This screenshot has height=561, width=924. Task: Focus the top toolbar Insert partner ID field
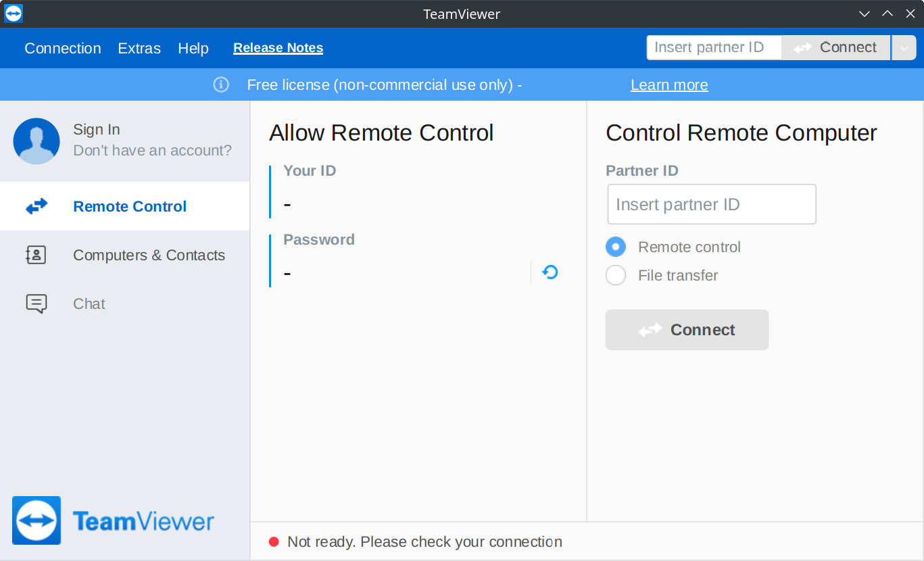(x=714, y=48)
